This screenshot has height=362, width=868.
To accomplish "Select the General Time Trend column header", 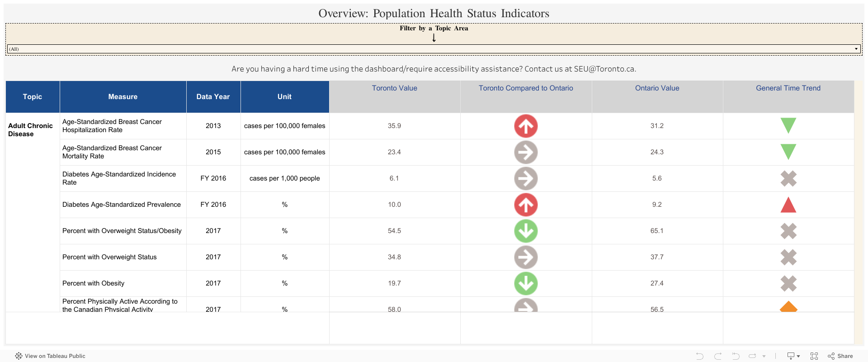I will [788, 88].
